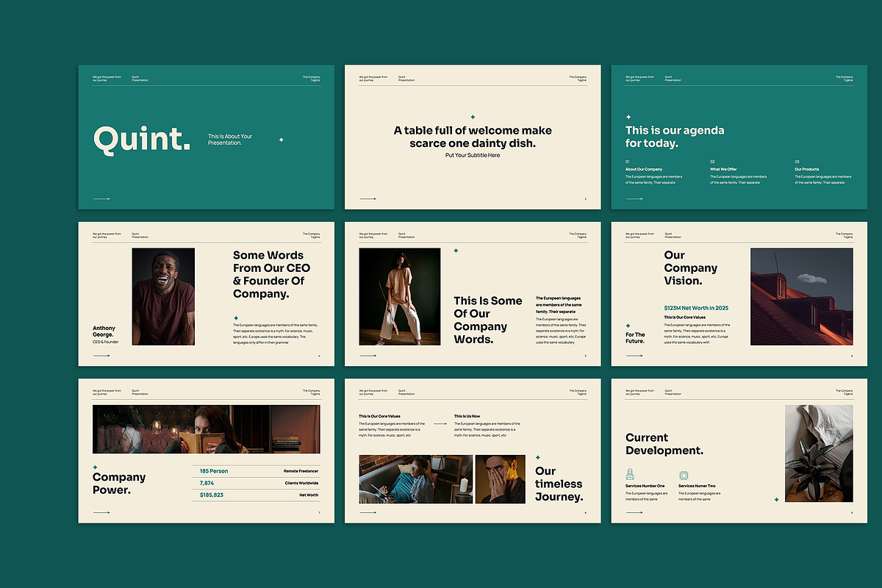The width and height of the screenshot is (882, 588).
Task: Select the "Quint." title text
Action: click(x=142, y=139)
